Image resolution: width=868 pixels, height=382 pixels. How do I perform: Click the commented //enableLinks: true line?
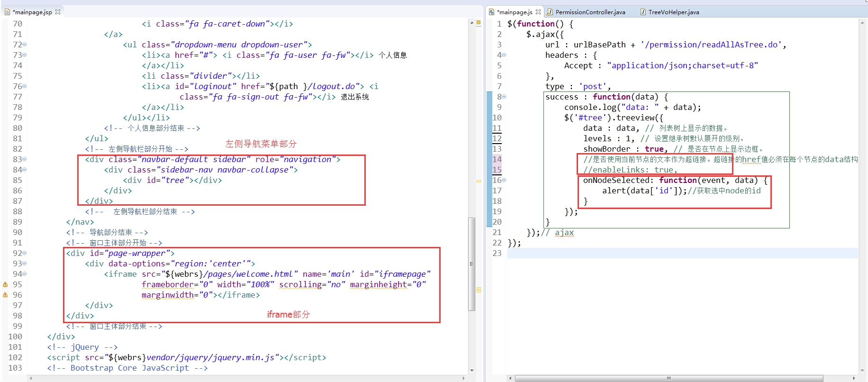point(630,170)
